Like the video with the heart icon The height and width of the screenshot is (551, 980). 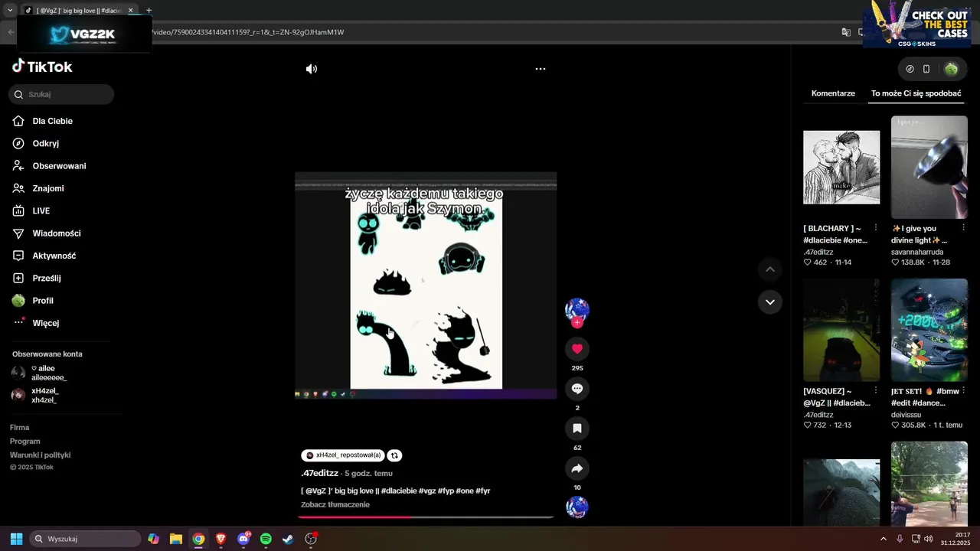pyautogui.click(x=577, y=349)
